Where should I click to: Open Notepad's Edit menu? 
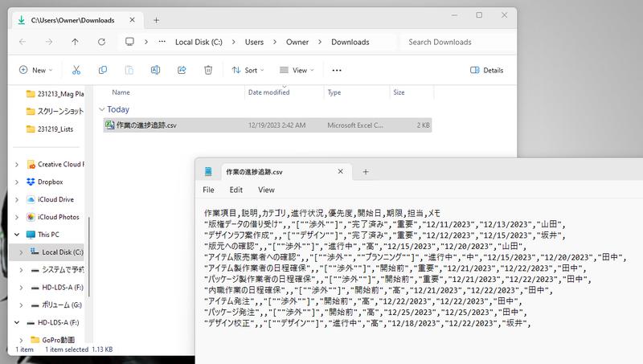tap(235, 190)
